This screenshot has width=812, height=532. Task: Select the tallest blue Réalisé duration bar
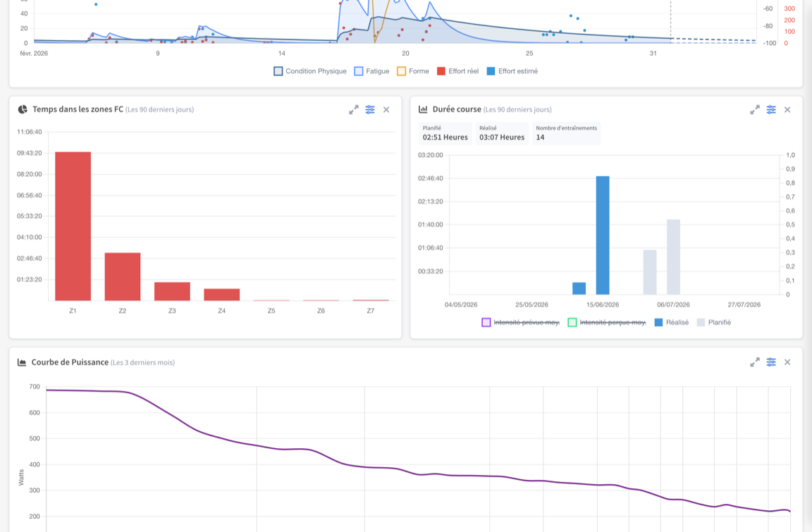(x=603, y=235)
